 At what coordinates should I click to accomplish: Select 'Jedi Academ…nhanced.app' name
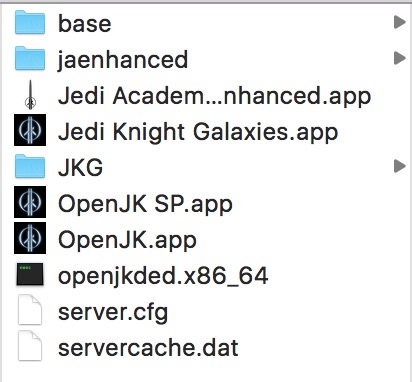coord(215,96)
